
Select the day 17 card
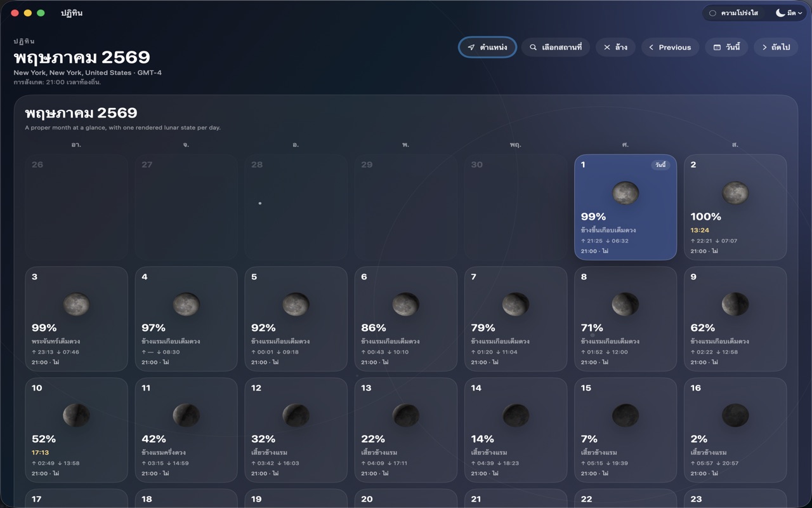76,498
